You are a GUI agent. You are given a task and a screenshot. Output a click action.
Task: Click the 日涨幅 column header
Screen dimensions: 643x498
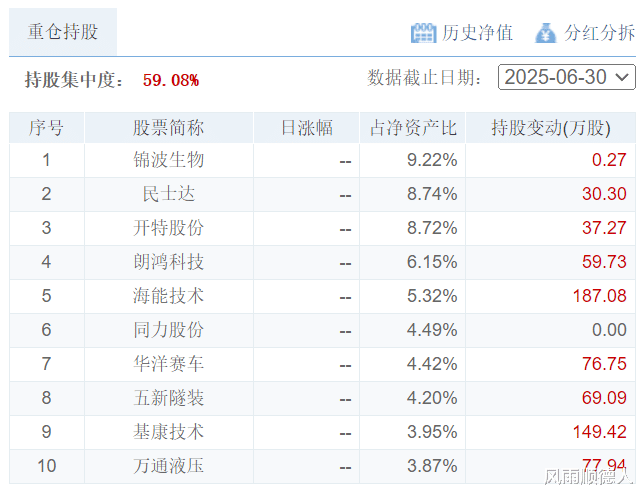point(306,128)
